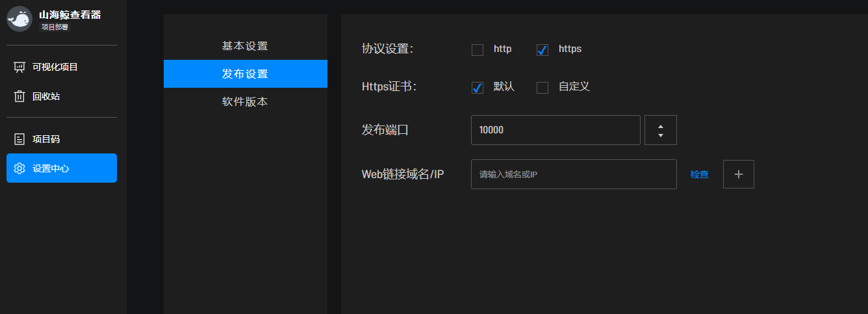Toggle the 默认 certificate checkbox
The width and height of the screenshot is (868, 314).
pos(478,88)
